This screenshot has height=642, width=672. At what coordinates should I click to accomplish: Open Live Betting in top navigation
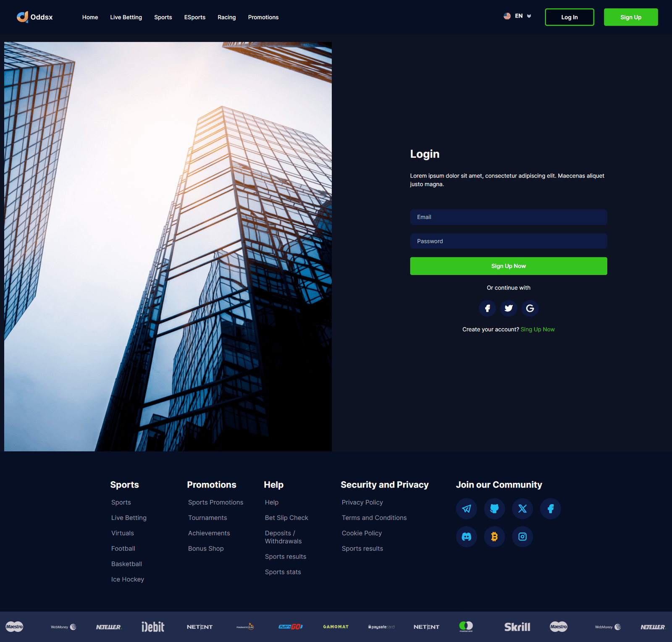point(126,17)
